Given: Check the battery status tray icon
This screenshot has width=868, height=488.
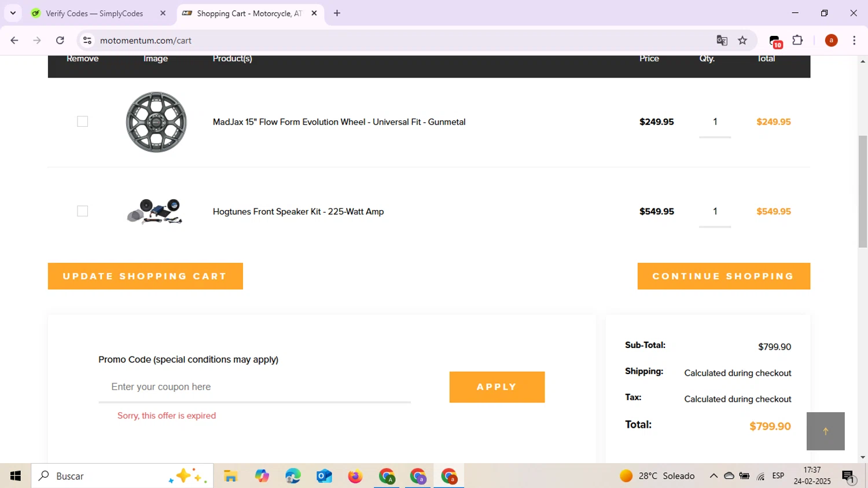Looking at the screenshot, I should 745,476.
